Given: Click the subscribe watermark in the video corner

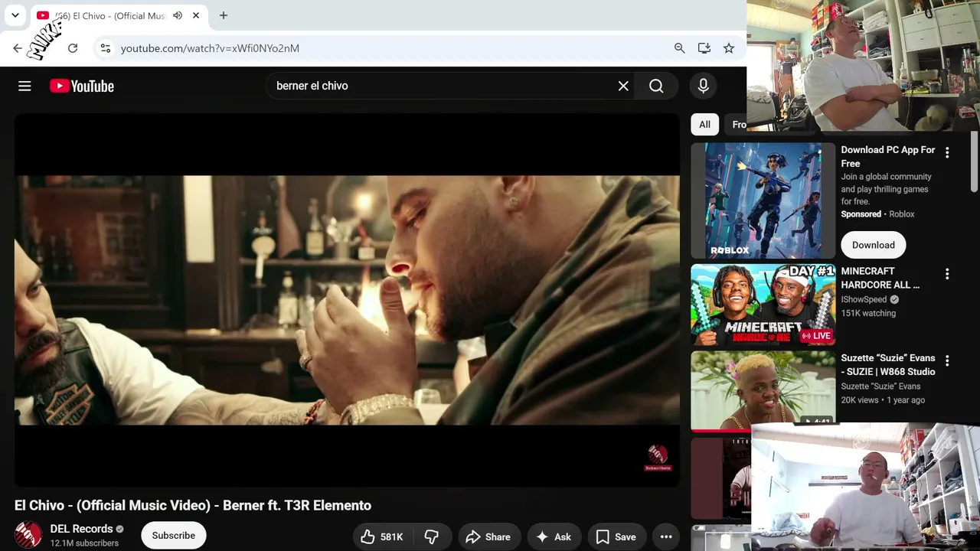Looking at the screenshot, I should (657, 458).
